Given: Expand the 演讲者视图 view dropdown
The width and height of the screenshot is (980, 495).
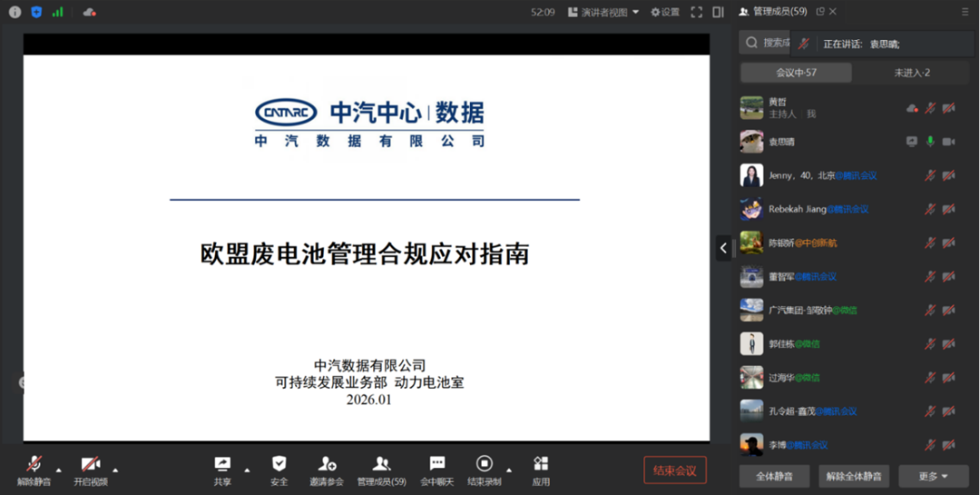Looking at the screenshot, I should [603, 12].
